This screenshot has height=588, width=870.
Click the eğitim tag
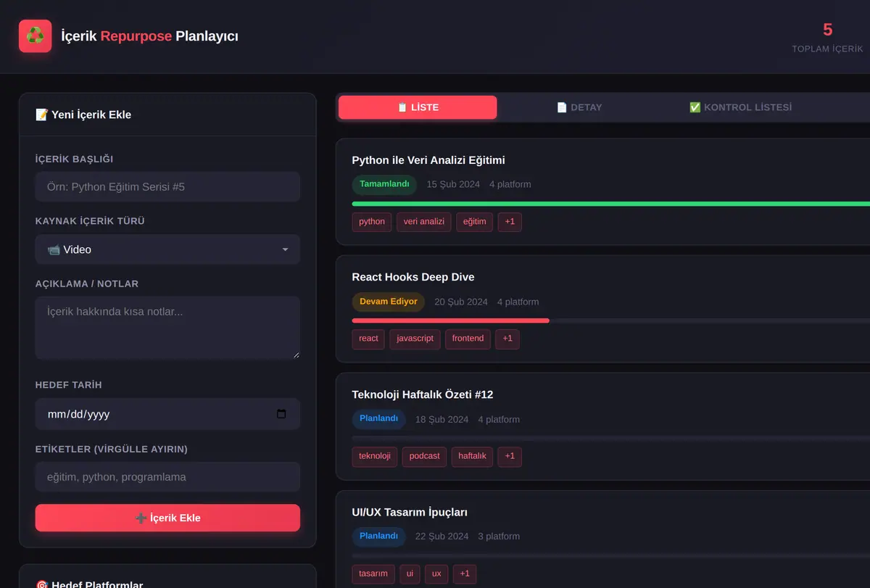tap(475, 222)
